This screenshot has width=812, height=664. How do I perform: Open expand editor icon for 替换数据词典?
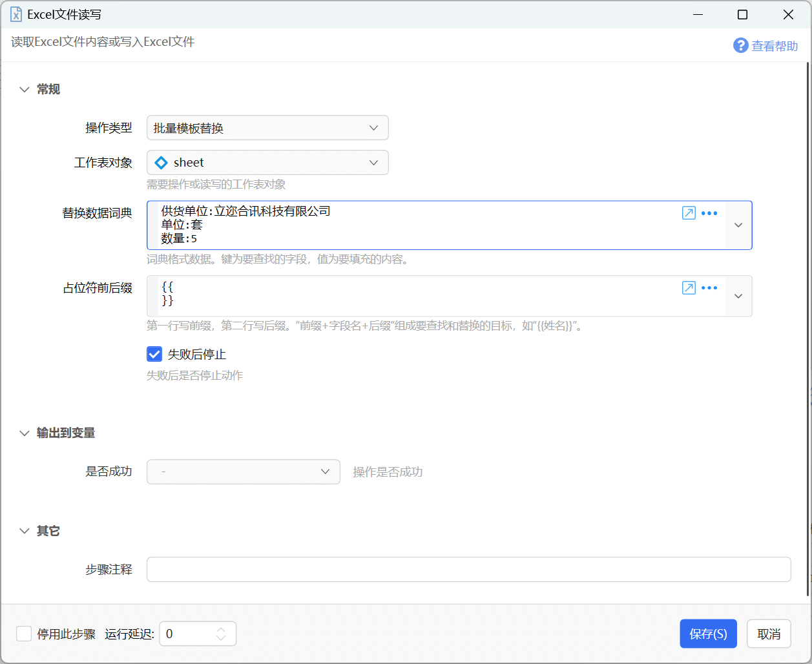tap(689, 213)
